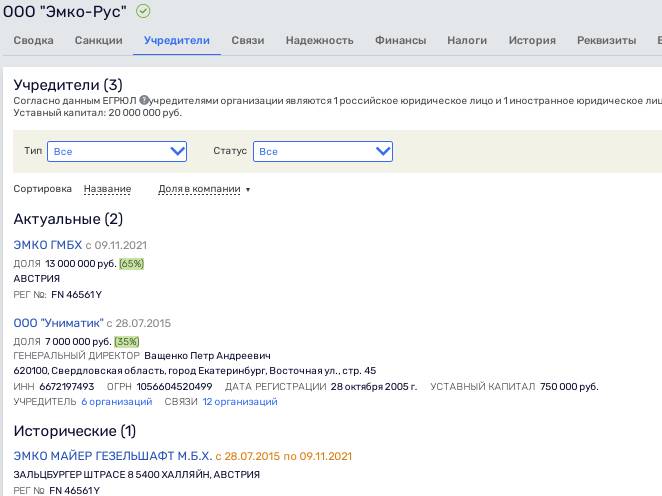Switch to the Санкции tab
Screen dimensions: 662x496
tap(98, 41)
